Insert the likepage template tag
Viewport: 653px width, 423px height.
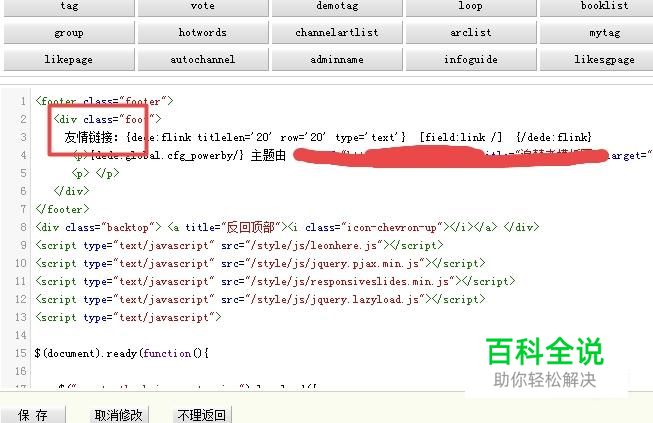point(69,60)
